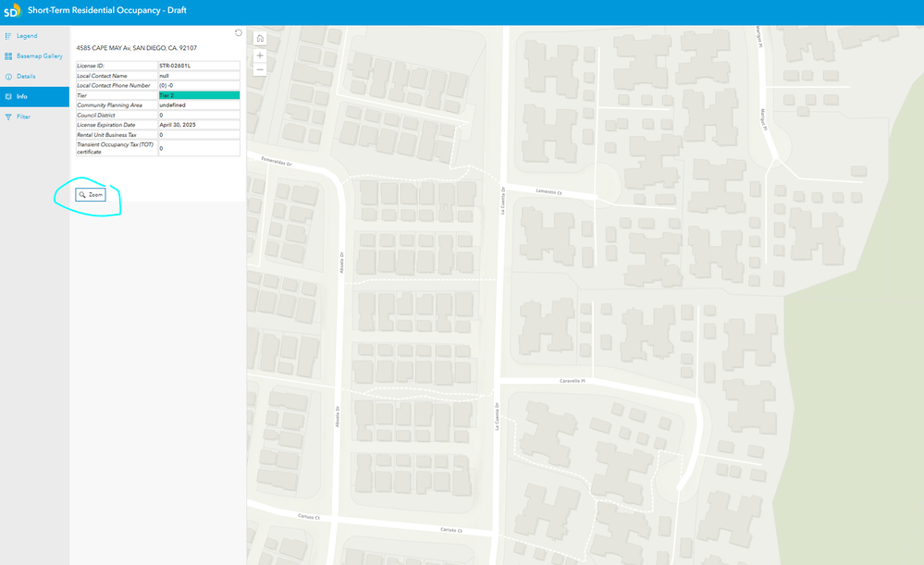Click the map Home extent icon
The width and height of the screenshot is (924, 565).
click(260, 38)
